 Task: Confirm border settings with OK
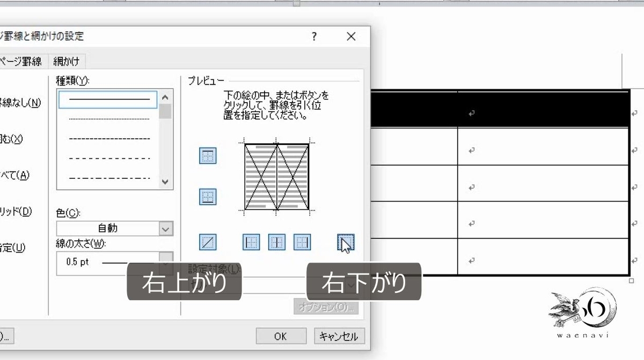point(281,336)
